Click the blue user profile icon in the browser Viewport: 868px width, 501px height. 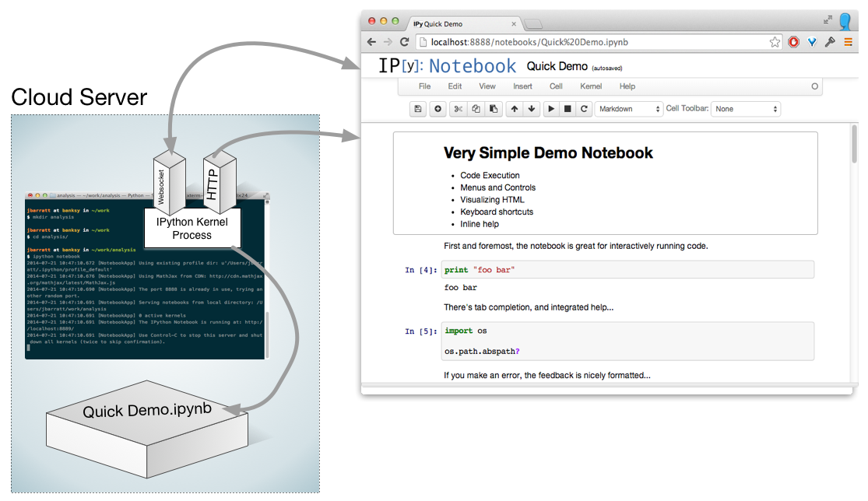[845, 22]
